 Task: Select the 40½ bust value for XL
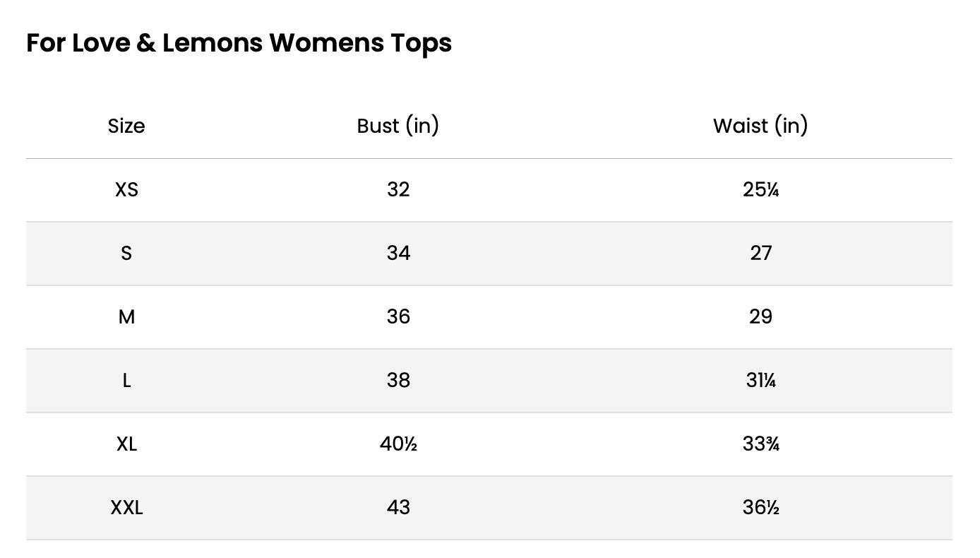coord(398,444)
